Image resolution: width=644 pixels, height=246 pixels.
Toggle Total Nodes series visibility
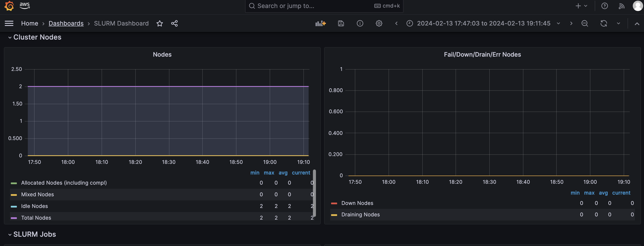(36, 217)
